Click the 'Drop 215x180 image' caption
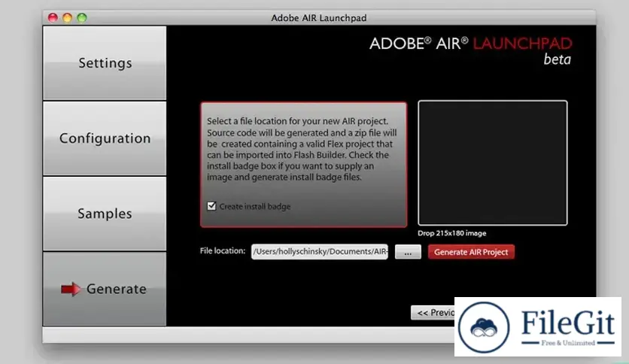This screenshot has height=364, width=629. coord(451,233)
